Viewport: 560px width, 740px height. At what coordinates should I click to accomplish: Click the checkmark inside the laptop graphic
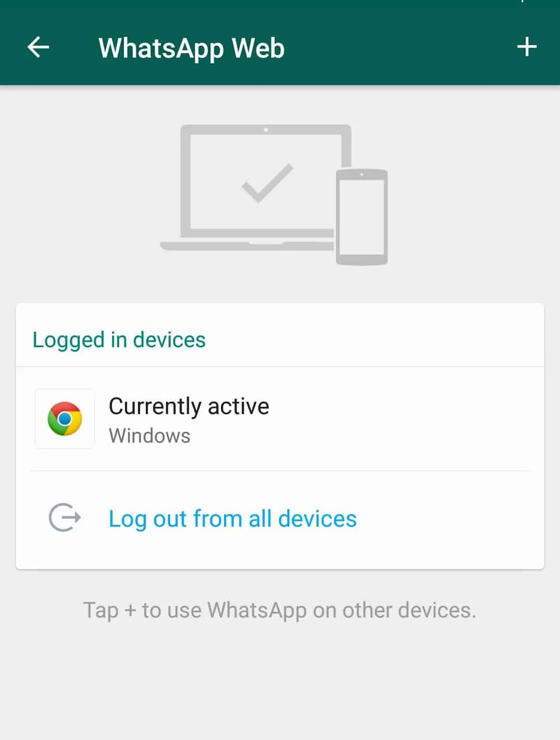click(x=268, y=183)
